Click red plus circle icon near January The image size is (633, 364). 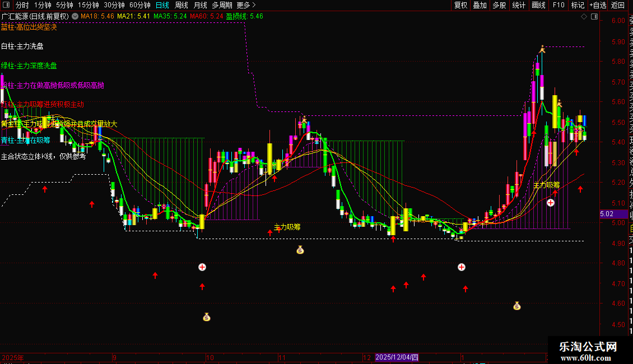(462, 267)
